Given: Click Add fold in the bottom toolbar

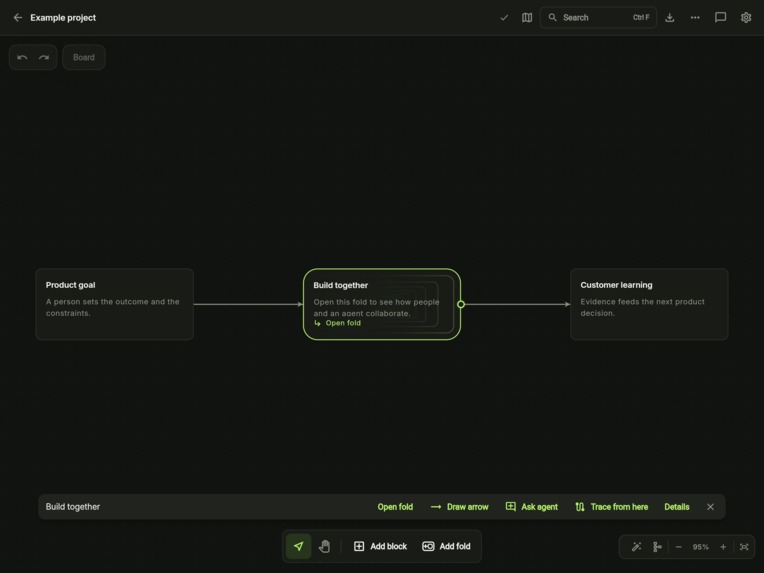Looking at the screenshot, I should [446, 546].
